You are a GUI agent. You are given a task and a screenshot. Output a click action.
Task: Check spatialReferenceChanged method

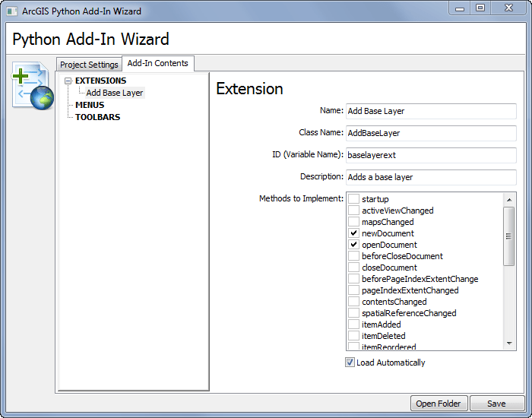pos(353,313)
